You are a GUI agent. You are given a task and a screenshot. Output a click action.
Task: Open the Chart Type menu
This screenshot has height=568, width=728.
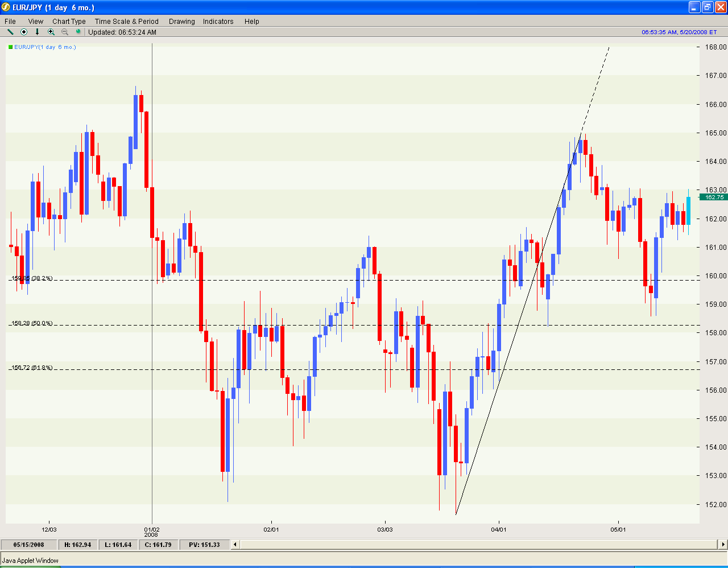pos(69,22)
